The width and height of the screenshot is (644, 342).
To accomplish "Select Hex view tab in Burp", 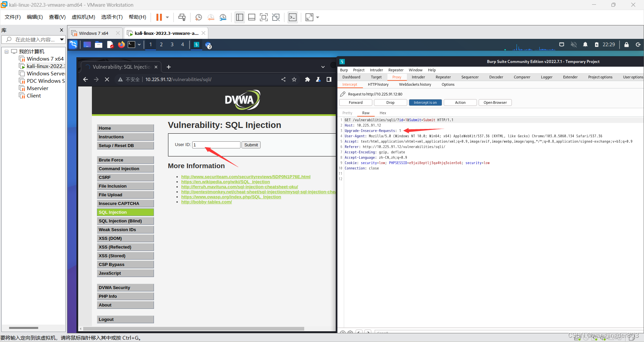I will click(383, 113).
